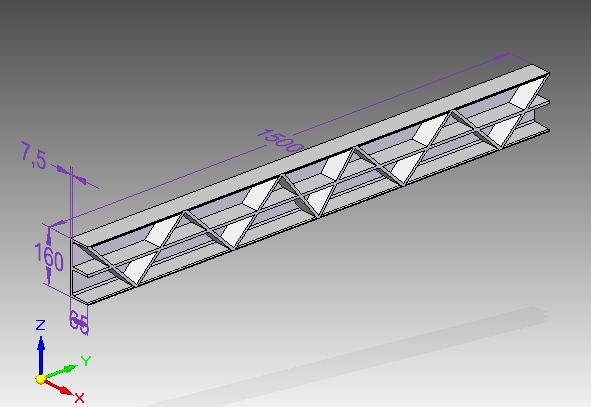Select the 7,5 thickness dimension label
The image size is (591, 407).
pyautogui.click(x=34, y=155)
